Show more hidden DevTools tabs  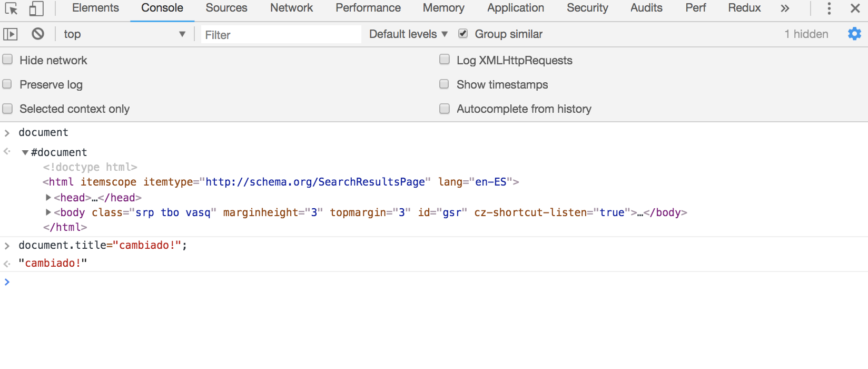785,8
